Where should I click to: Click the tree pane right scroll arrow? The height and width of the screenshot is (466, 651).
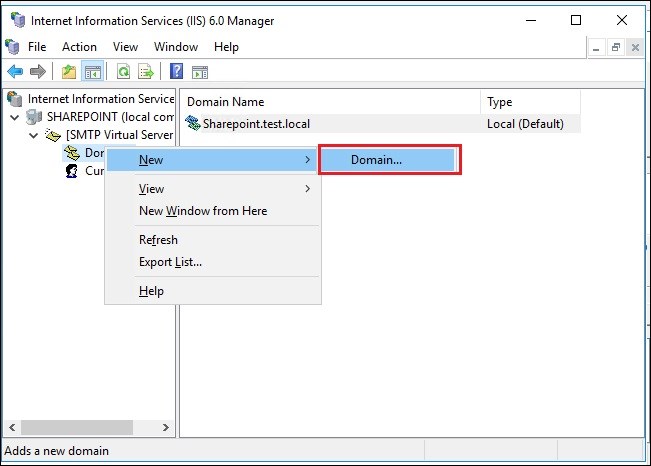166,427
